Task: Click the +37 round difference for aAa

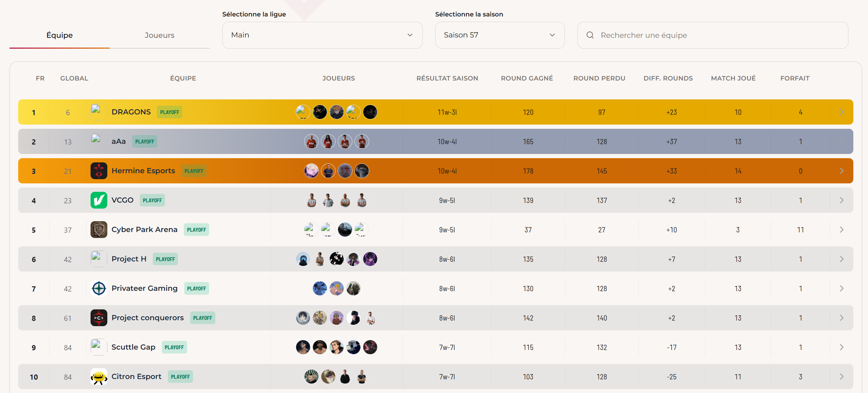Action: (672, 142)
